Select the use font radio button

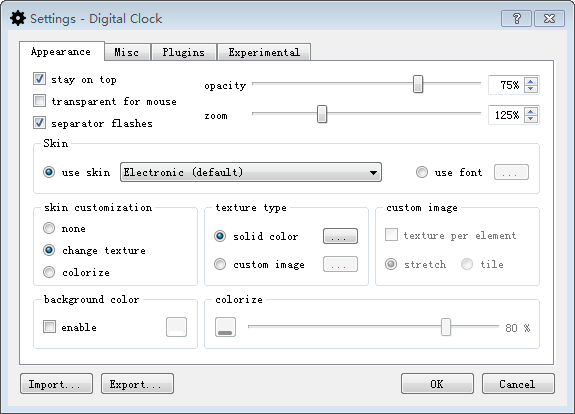coord(422,172)
